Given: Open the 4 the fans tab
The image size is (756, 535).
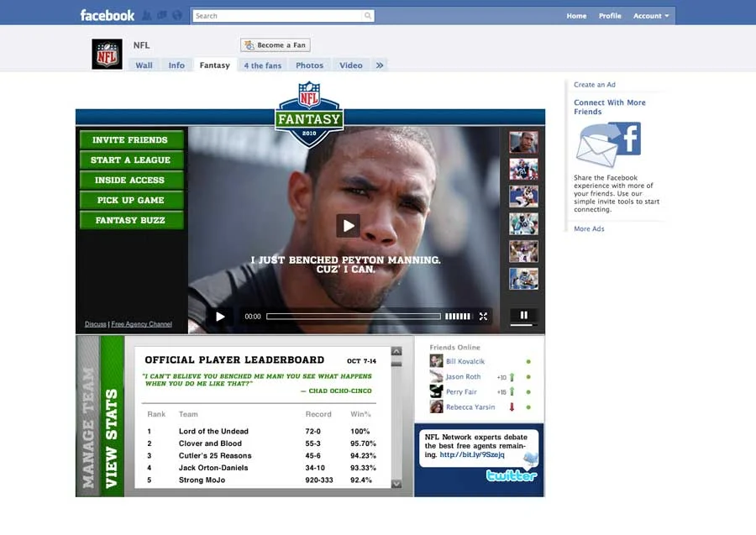Looking at the screenshot, I should [262, 65].
